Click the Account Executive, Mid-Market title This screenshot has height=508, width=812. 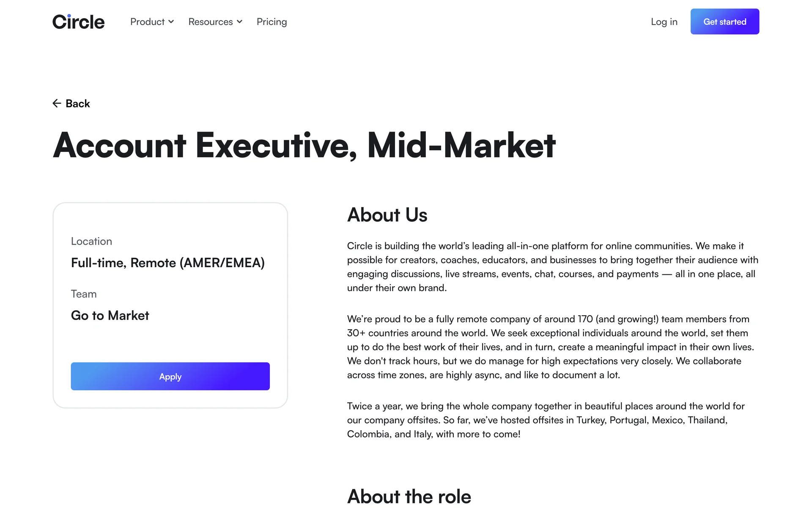coord(304,145)
